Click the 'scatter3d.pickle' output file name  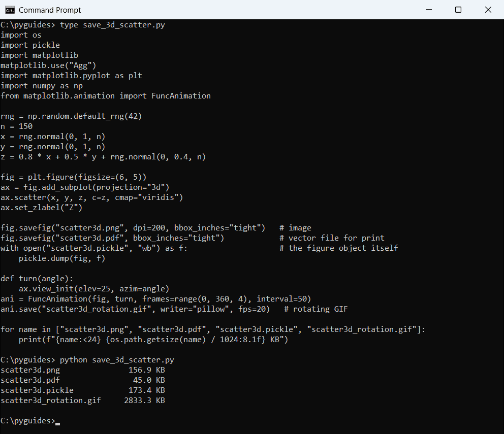(x=37, y=391)
